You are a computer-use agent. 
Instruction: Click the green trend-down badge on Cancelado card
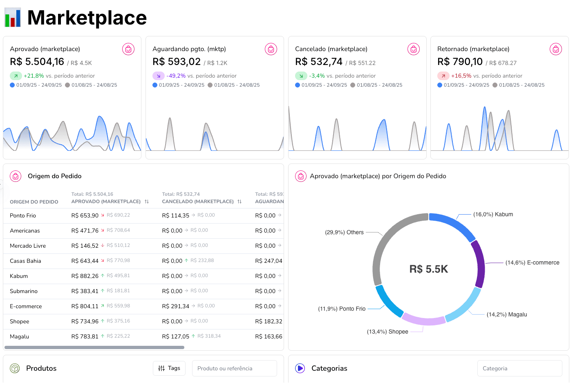[x=301, y=76]
